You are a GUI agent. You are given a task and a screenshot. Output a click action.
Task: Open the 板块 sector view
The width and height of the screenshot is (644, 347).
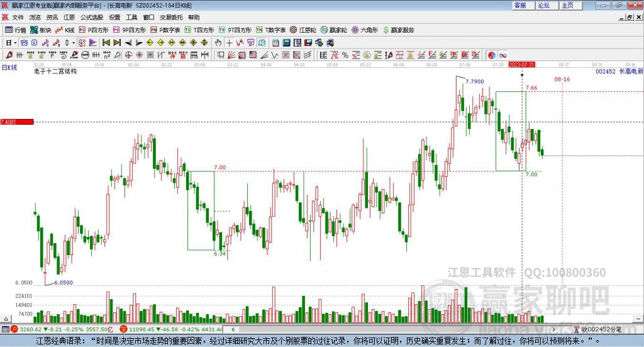click(40, 30)
